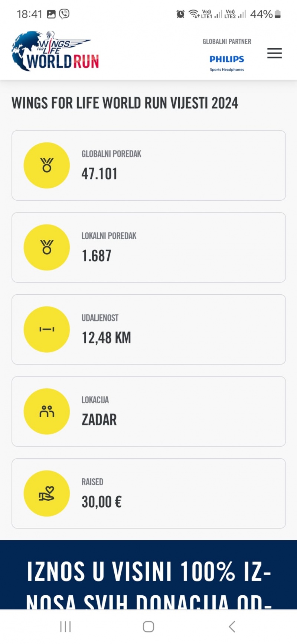Tap the Wings for Life World Run logo
The height and width of the screenshot is (644, 297).
coord(56,52)
